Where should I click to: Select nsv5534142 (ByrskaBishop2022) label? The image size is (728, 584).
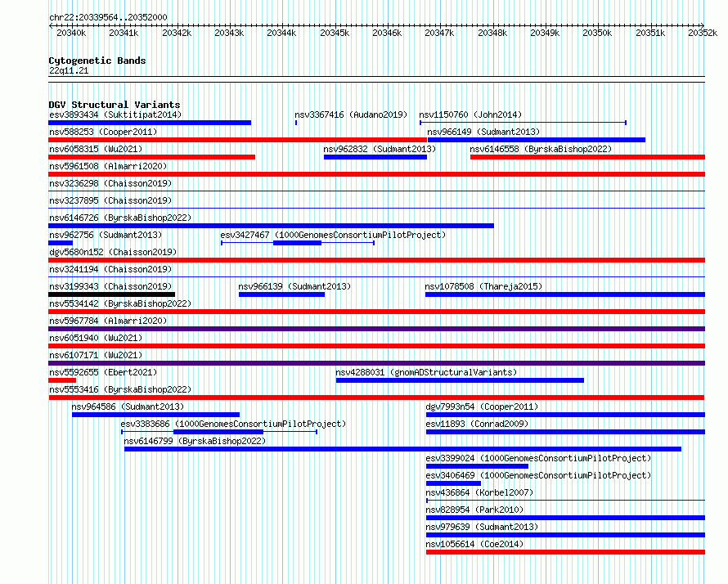pyautogui.click(x=120, y=303)
